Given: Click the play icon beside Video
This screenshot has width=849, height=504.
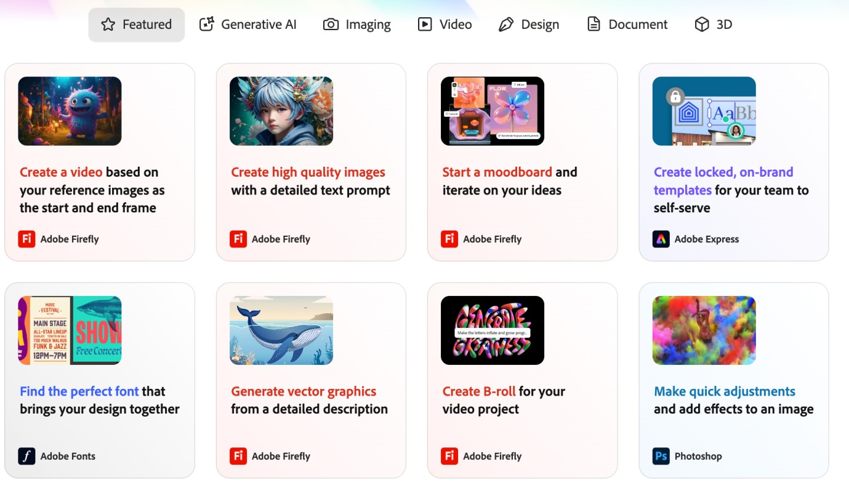Looking at the screenshot, I should pyautogui.click(x=424, y=24).
